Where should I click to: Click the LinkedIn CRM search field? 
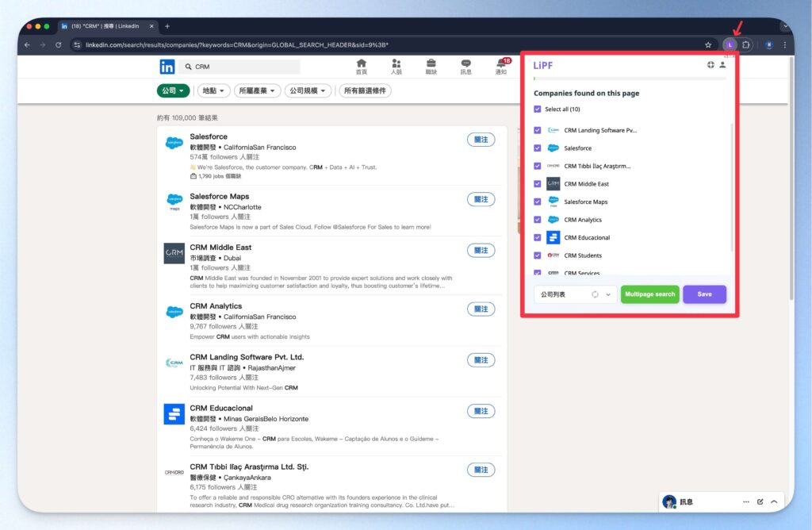click(241, 67)
